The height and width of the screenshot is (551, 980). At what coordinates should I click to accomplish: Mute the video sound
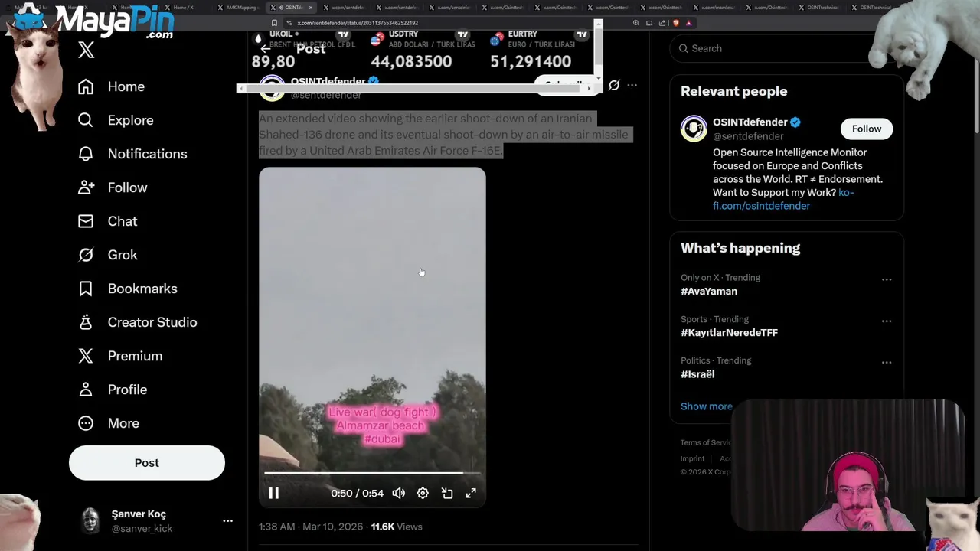click(x=399, y=493)
